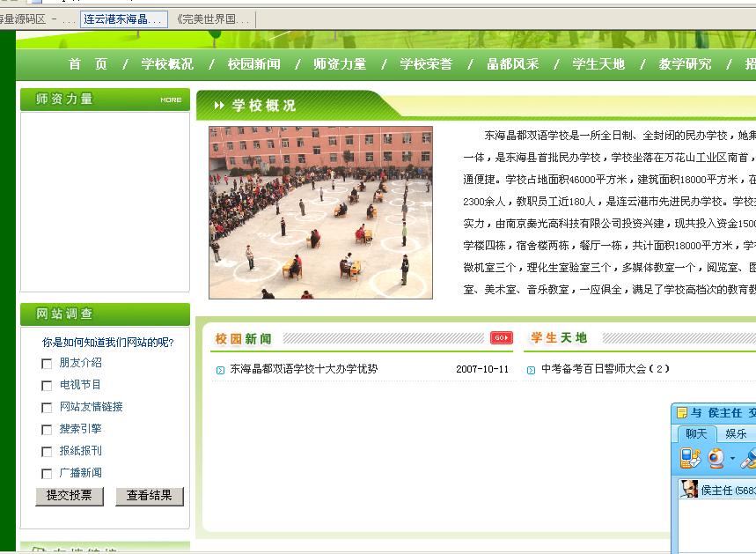Check the 朋友介绍 checkbox

click(x=47, y=364)
